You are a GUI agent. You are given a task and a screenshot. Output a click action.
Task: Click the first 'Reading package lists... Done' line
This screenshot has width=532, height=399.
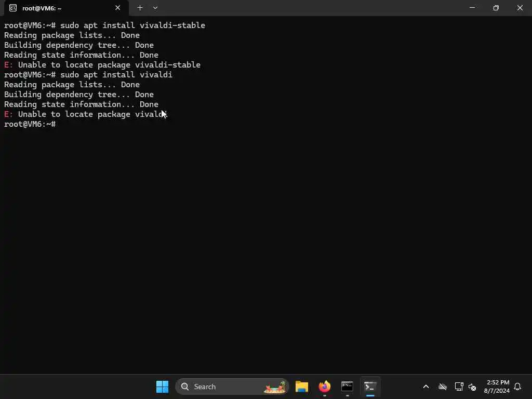coord(72,35)
